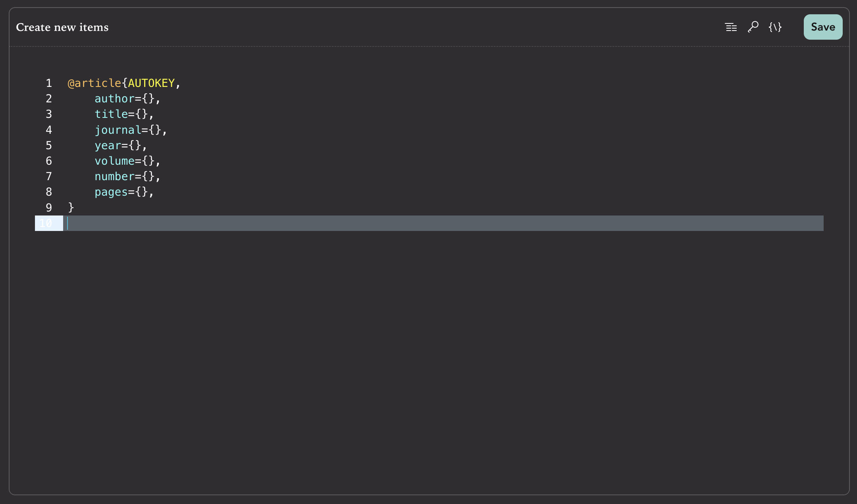Screen dimensions: 857x504
Task: Click the AUTOKEY citation key text
Action: pyautogui.click(x=151, y=83)
